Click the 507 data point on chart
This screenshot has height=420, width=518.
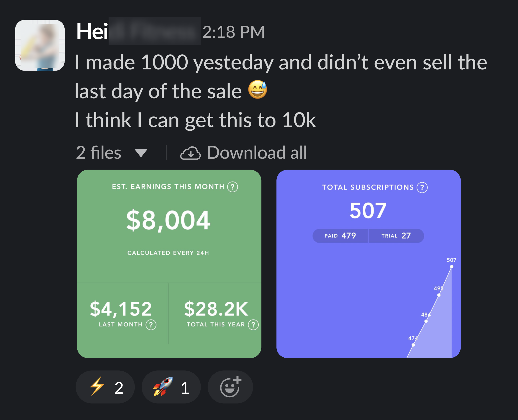click(x=451, y=267)
